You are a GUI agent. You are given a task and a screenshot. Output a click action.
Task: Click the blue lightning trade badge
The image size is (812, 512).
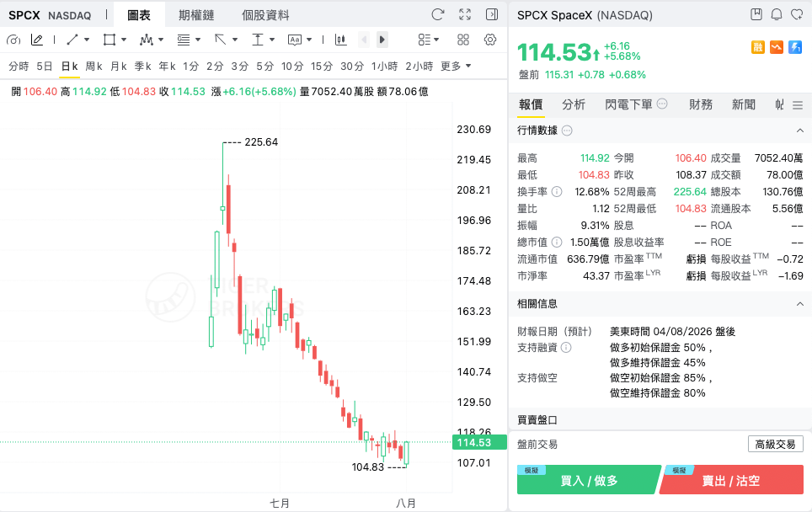pyautogui.click(x=795, y=48)
